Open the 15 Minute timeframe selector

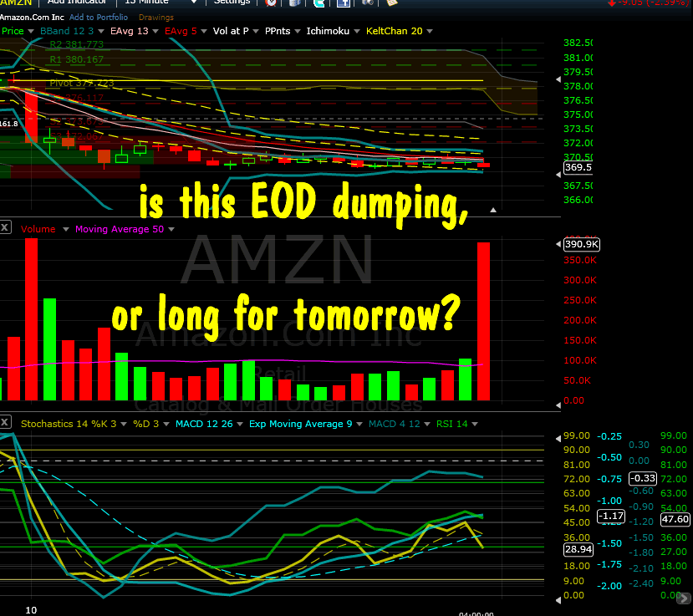[x=161, y=3]
